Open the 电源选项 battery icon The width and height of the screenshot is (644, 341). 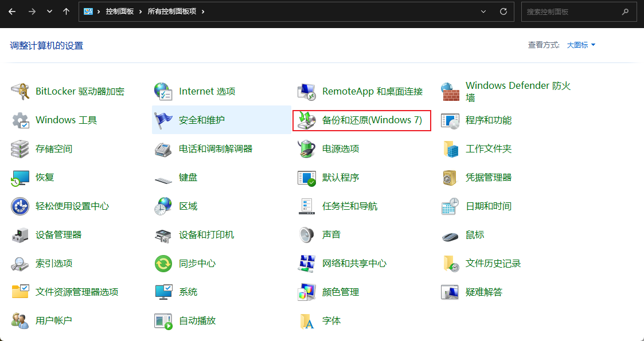[x=307, y=149]
